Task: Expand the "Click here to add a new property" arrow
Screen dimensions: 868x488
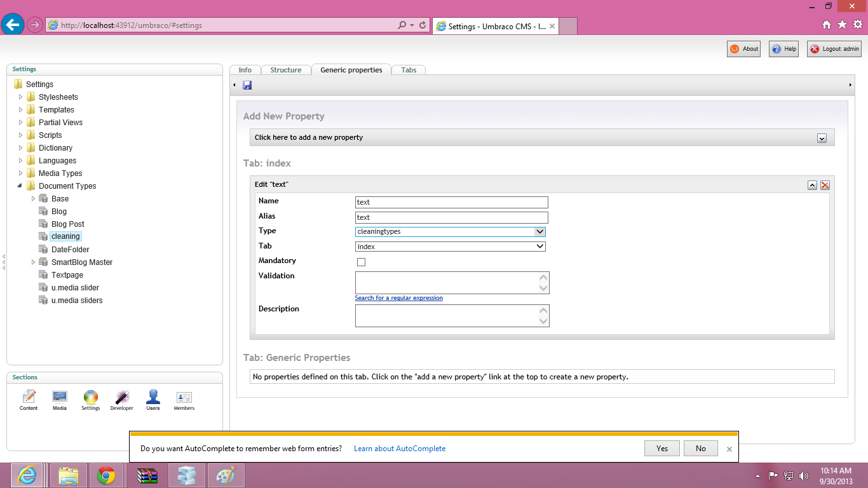Action: 822,138
